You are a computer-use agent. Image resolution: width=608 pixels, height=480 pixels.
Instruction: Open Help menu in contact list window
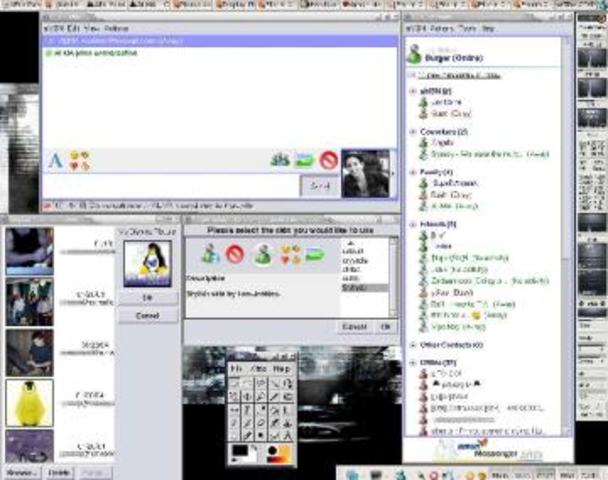pyautogui.click(x=488, y=29)
